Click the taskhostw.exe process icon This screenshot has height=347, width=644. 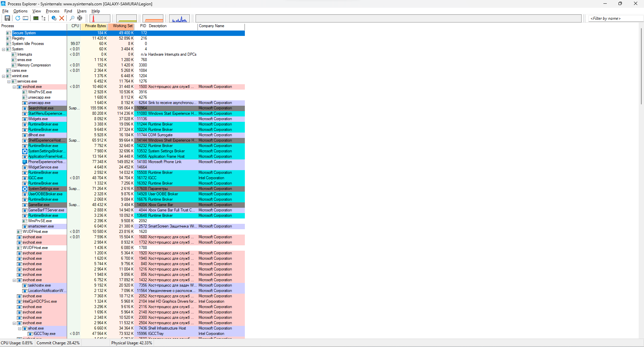[x=25, y=285]
